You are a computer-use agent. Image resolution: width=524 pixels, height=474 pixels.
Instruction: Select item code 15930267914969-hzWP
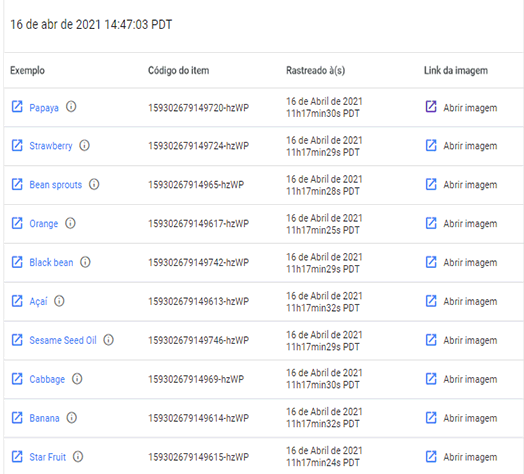tap(196, 379)
